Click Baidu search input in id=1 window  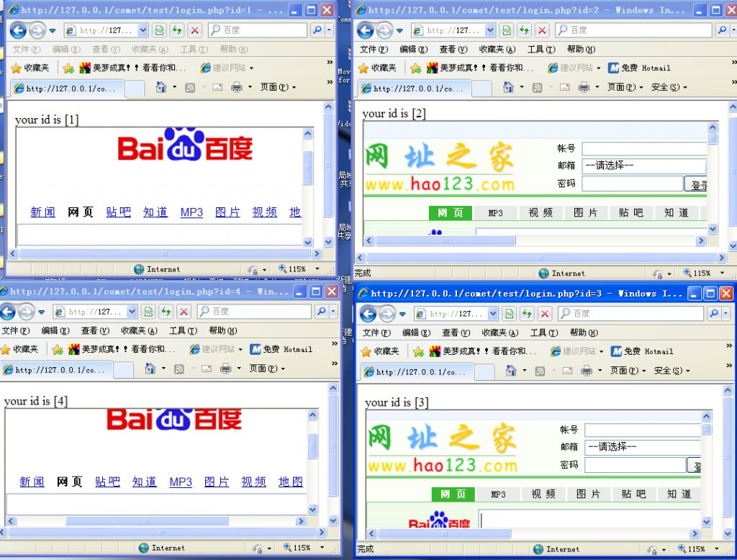coord(160,234)
